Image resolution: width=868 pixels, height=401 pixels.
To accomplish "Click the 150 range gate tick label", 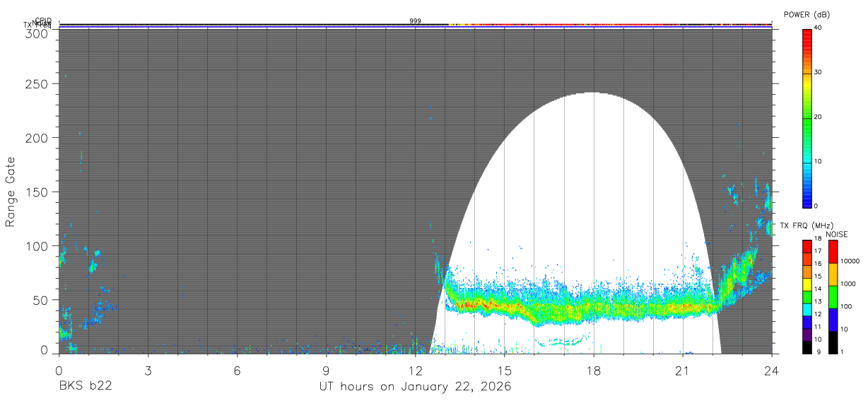I will click(x=37, y=192).
